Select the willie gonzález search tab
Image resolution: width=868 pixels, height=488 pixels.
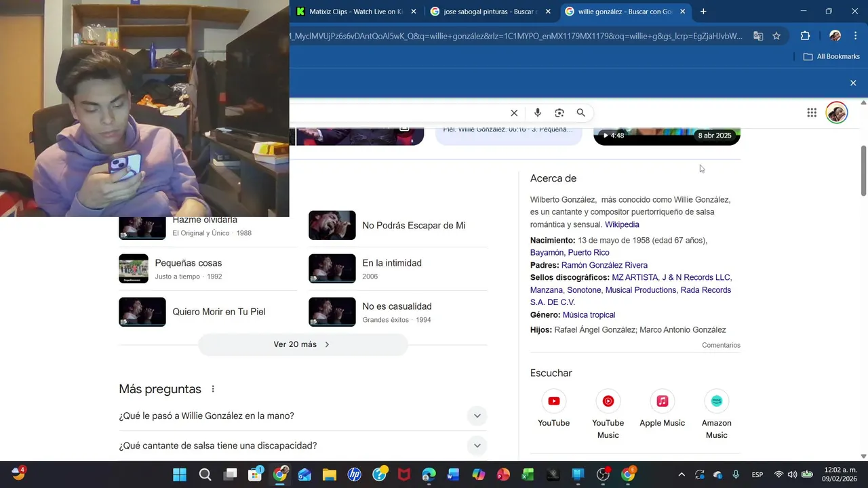[624, 12]
